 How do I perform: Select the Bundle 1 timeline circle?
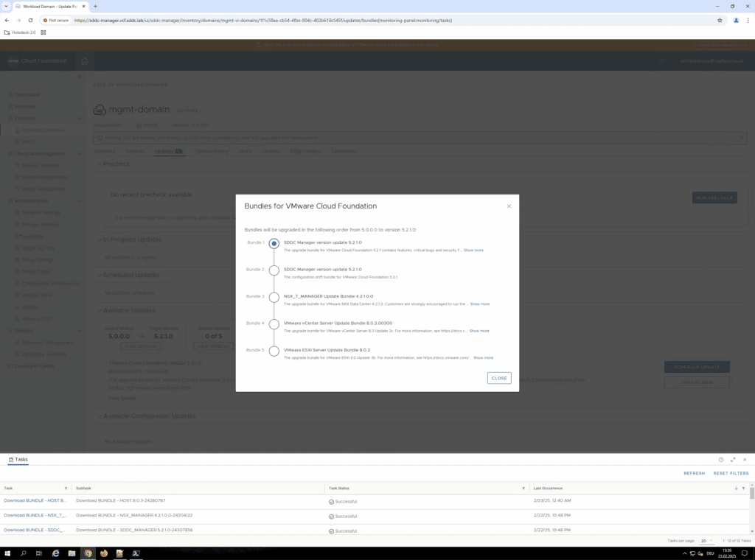tap(274, 243)
